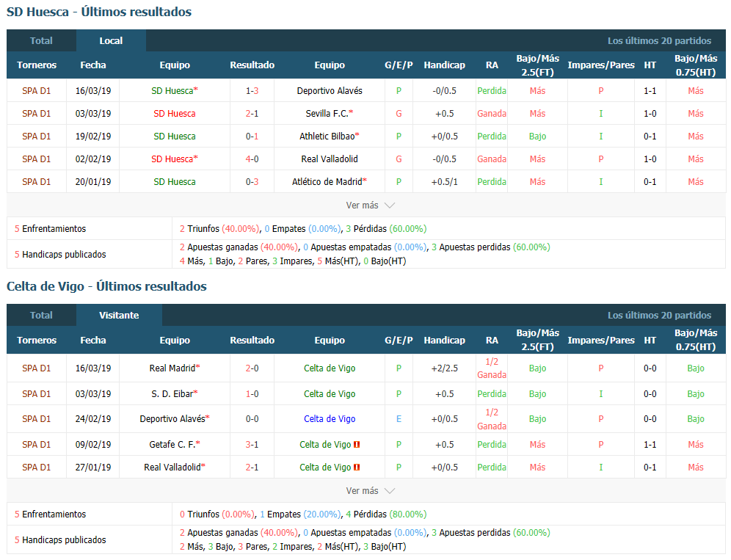Click the 3-1 result in Getafe row
This screenshot has width=731, height=560.
[252, 444]
